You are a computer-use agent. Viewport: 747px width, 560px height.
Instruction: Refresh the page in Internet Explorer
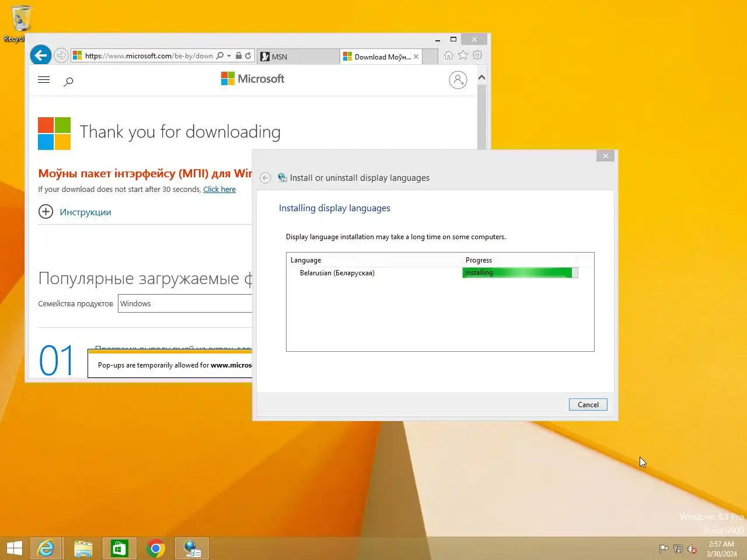click(x=248, y=56)
